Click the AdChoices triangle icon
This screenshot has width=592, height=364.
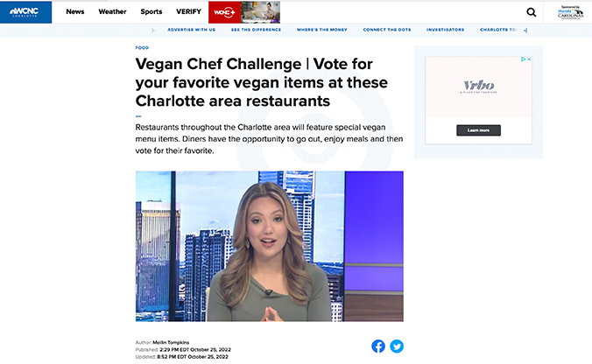point(524,59)
